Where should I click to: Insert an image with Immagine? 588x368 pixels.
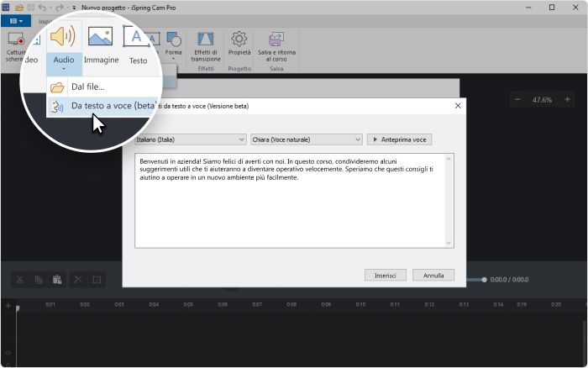click(101, 46)
